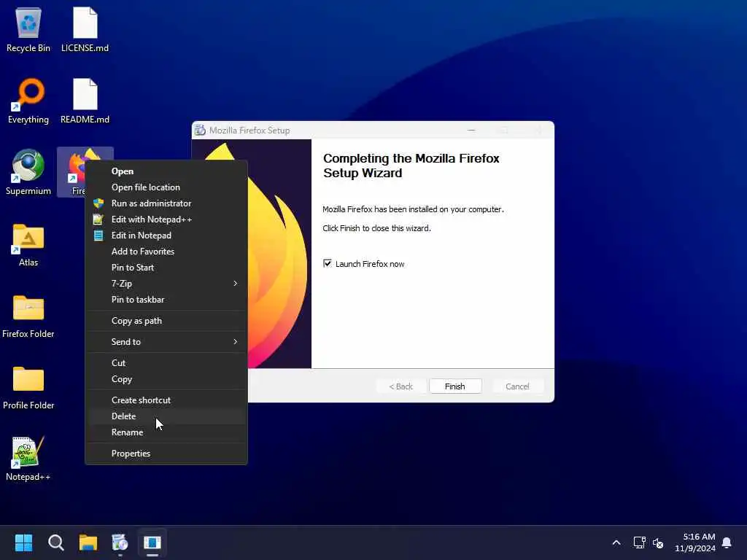The width and height of the screenshot is (747, 560).
Task: Click the highlighted active taskbar app icon
Action: tap(152, 542)
